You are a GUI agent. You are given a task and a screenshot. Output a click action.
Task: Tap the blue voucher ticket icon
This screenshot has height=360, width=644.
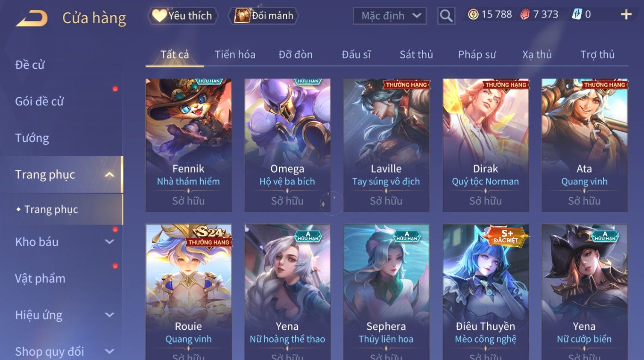coord(577,15)
